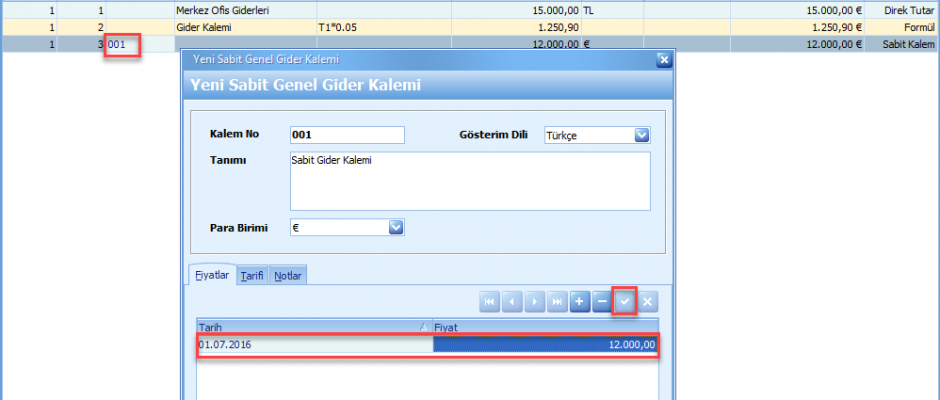Confirm price entry with checkmark button

coord(625,301)
